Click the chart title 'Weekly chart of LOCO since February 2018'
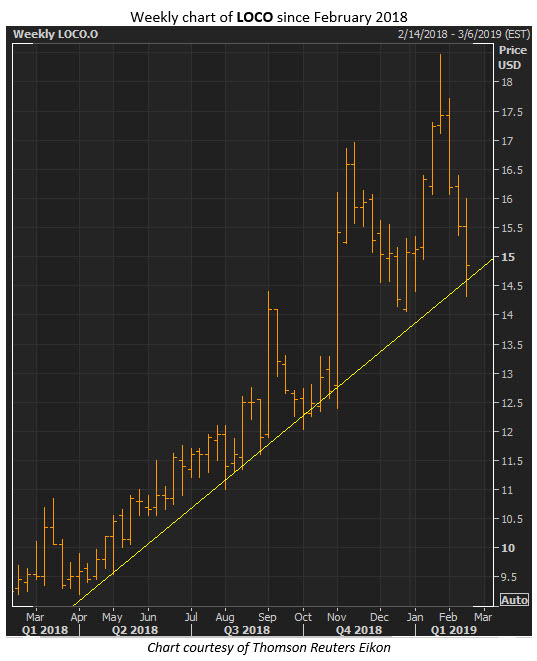 point(268,17)
